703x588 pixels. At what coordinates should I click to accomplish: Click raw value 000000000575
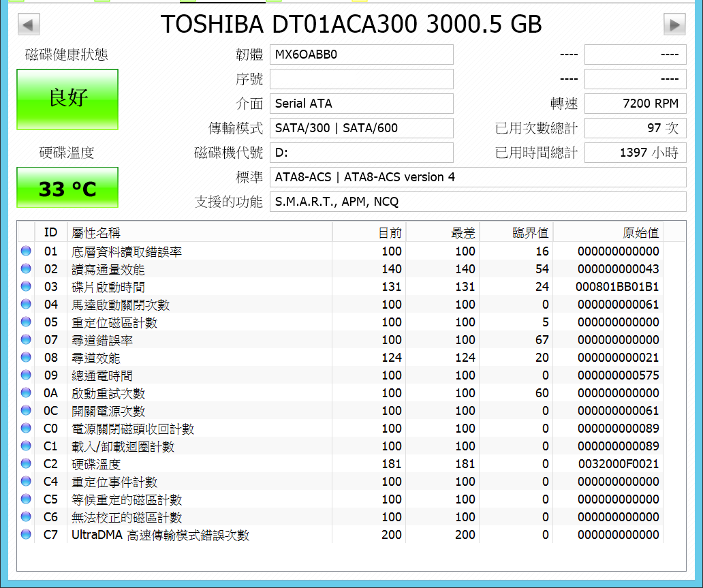point(619,375)
